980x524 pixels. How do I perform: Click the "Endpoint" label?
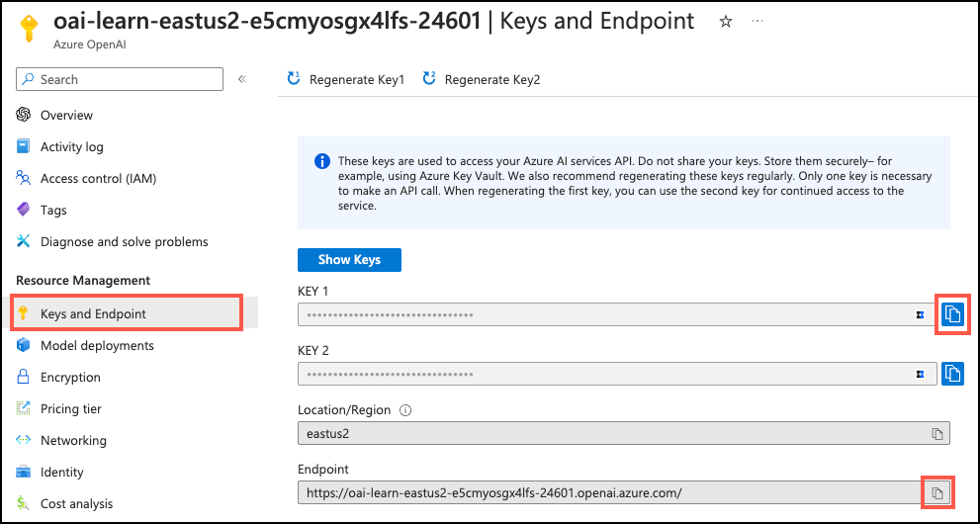coord(323,469)
